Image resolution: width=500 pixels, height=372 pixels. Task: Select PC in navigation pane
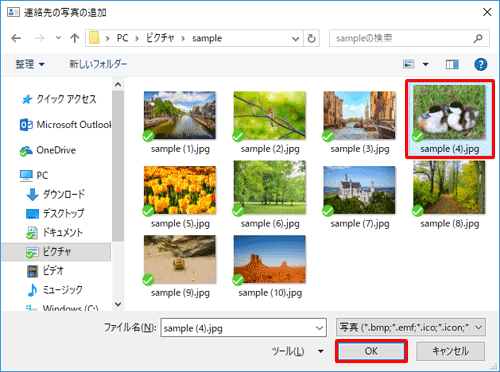42,175
